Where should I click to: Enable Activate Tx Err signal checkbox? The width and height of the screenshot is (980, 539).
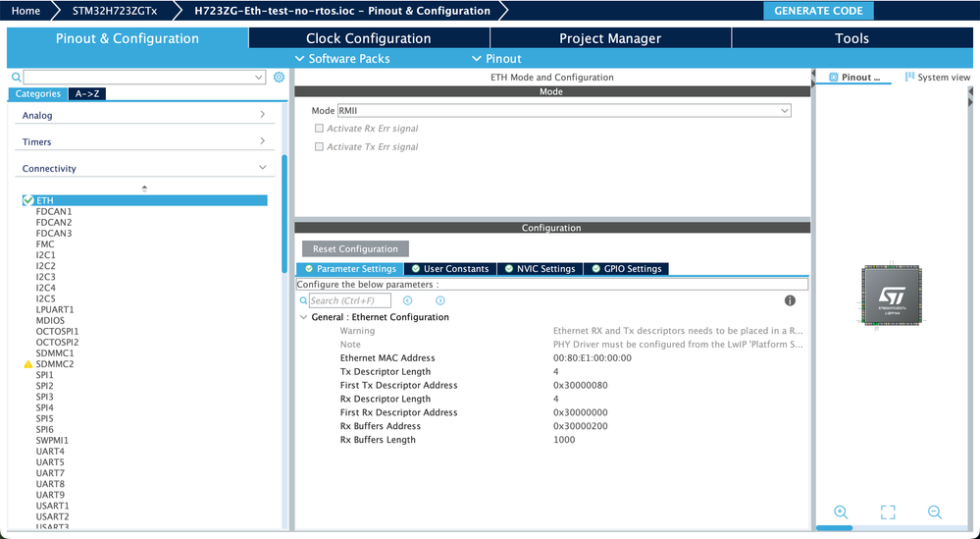pyautogui.click(x=320, y=146)
